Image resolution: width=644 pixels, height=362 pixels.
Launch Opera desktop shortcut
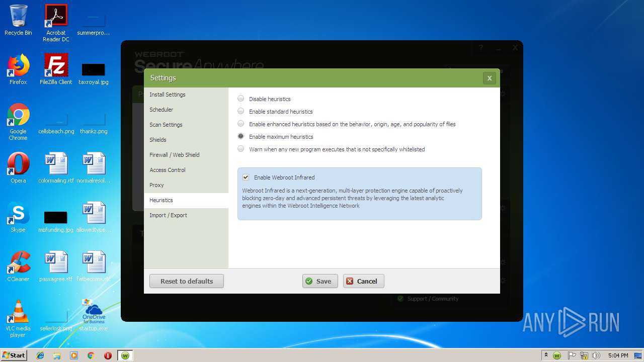click(18, 168)
